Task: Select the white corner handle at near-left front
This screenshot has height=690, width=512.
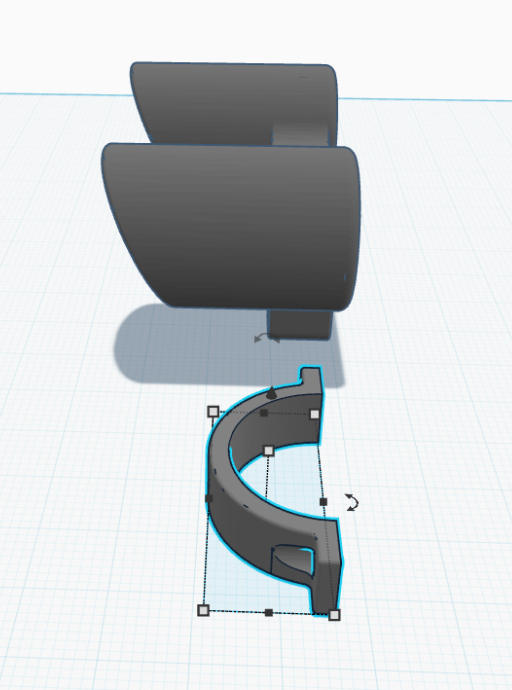Action: (x=203, y=610)
